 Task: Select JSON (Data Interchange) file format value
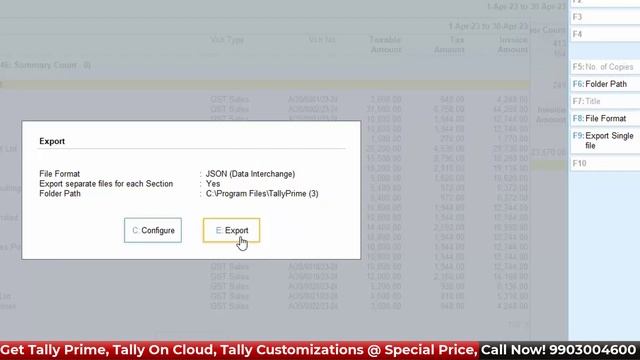click(250, 174)
